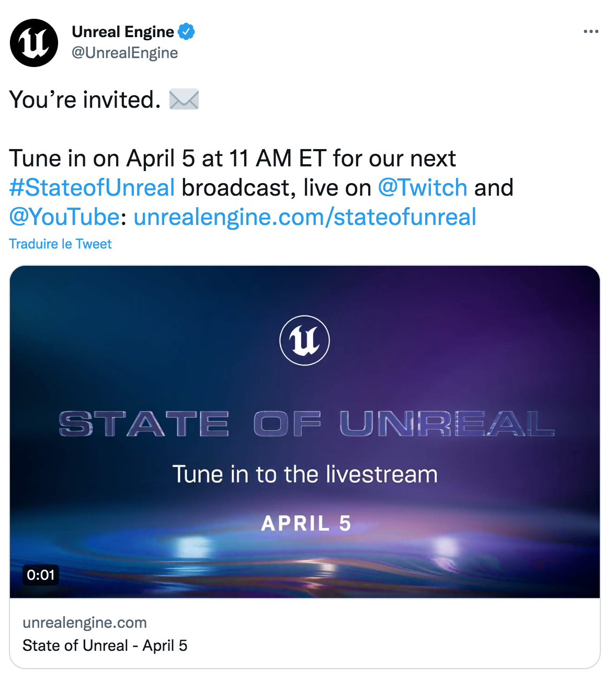Open the three-dot more options menu
Image resolution: width=616 pixels, height=677 pixels.
(x=591, y=32)
